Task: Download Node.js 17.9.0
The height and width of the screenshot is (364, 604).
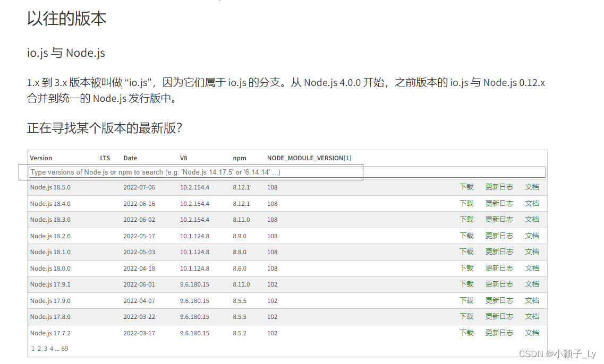Action: (x=466, y=300)
